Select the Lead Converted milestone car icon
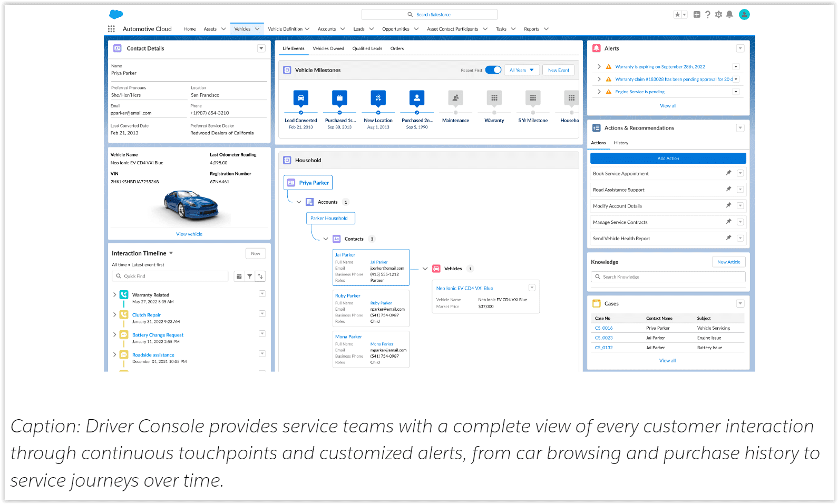 pyautogui.click(x=301, y=97)
